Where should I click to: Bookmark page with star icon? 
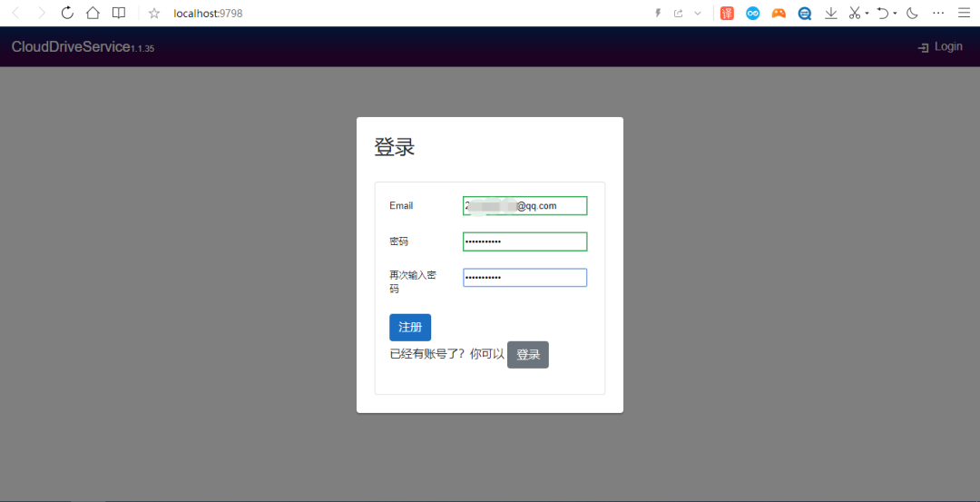point(154,14)
